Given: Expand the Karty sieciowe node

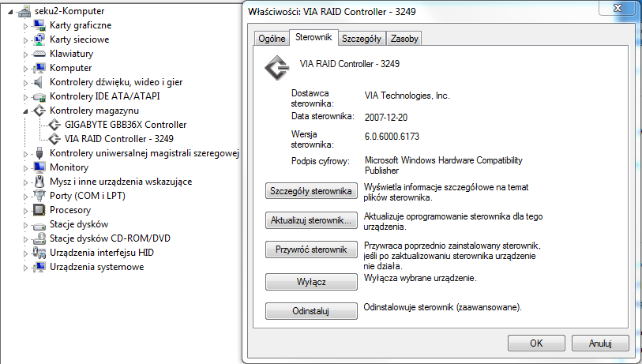Looking at the screenshot, I should tap(25, 40).
